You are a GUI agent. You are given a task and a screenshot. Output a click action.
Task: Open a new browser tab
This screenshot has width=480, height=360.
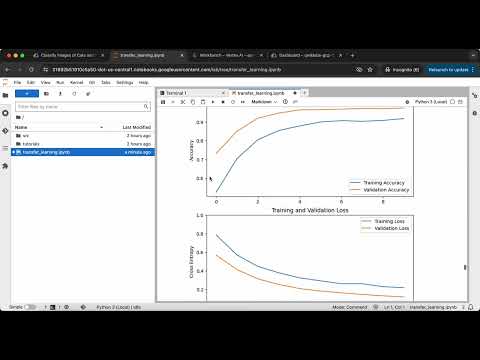tap(352, 55)
